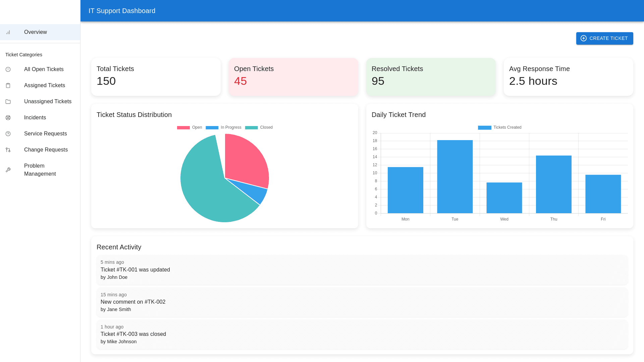Go to Service Requests in sidebar

click(45, 134)
